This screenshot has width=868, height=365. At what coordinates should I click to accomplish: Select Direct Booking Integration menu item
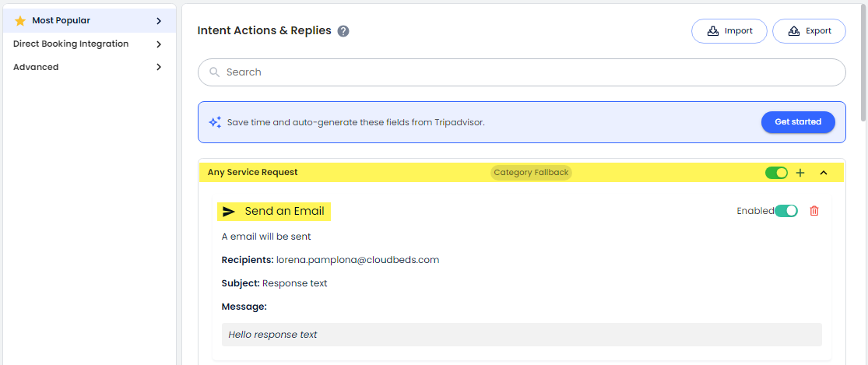tap(71, 44)
